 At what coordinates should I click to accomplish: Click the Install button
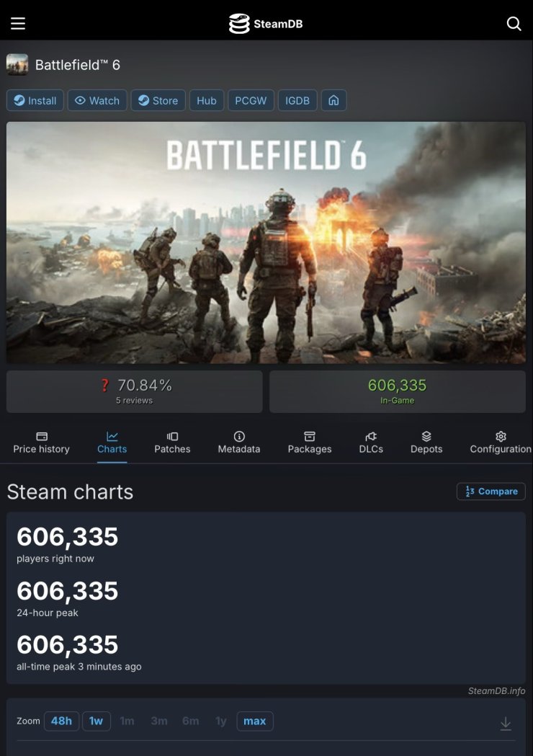[35, 100]
